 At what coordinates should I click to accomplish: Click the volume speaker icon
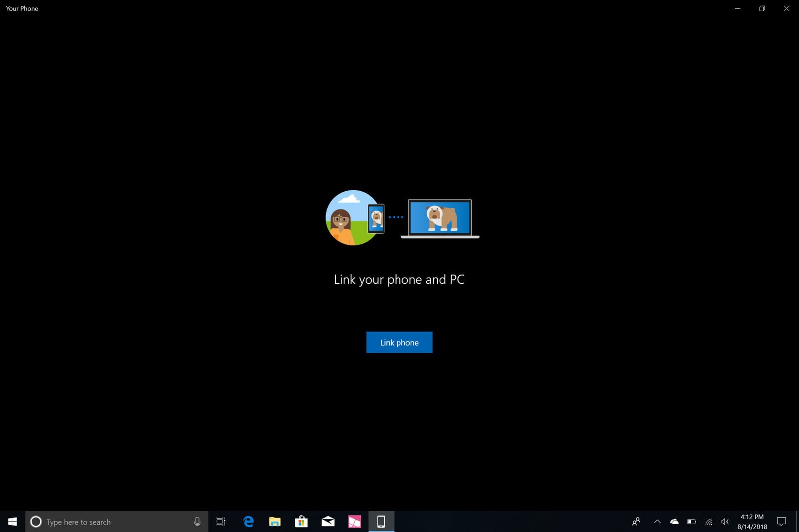(725, 522)
